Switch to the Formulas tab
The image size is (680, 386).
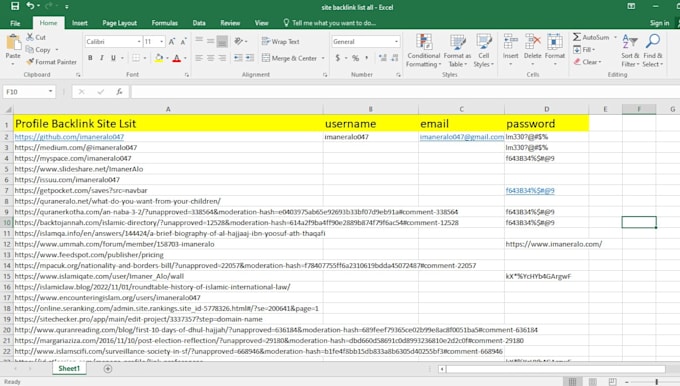164,23
